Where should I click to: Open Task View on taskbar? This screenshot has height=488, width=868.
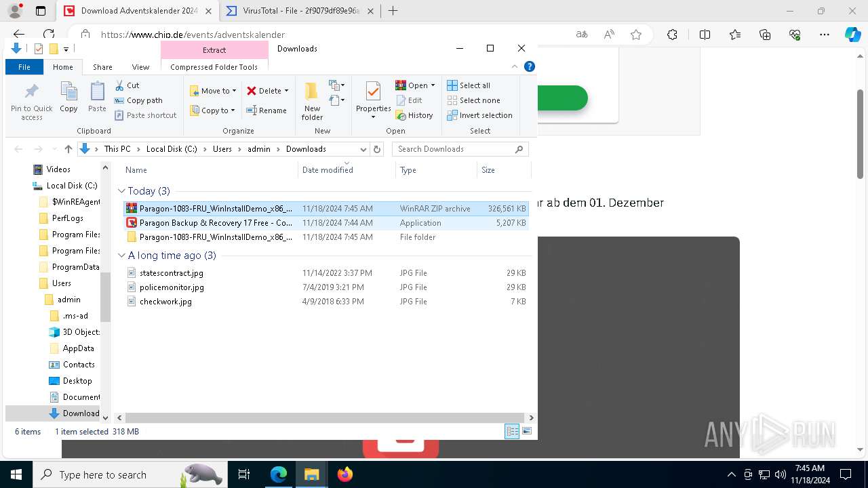[244, 474]
